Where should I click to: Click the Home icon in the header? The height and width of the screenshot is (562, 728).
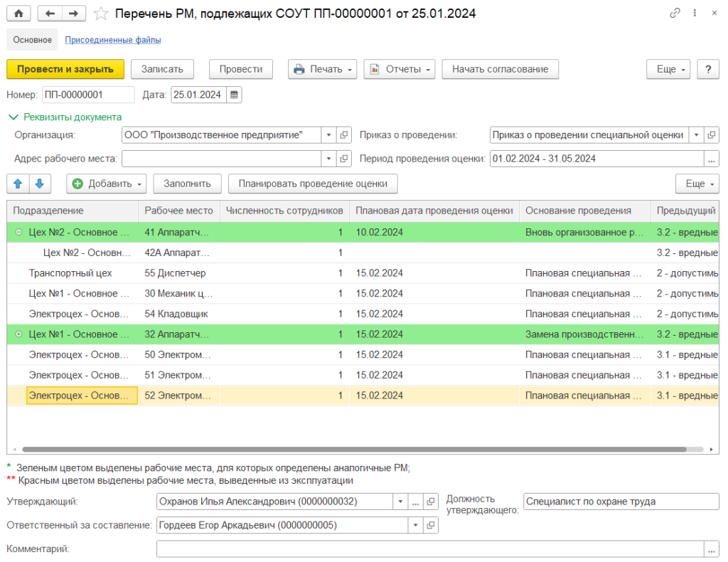[x=18, y=14]
